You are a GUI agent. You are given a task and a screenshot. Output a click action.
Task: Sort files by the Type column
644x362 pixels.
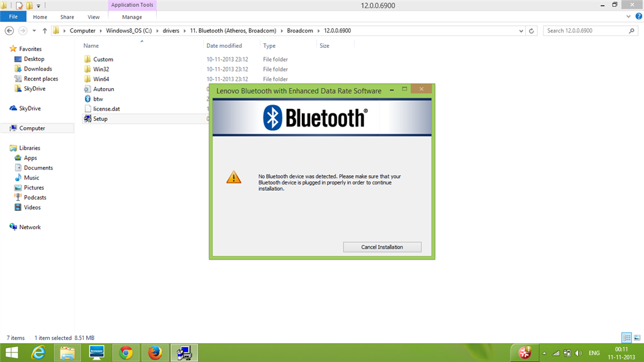(x=269, y=46)
